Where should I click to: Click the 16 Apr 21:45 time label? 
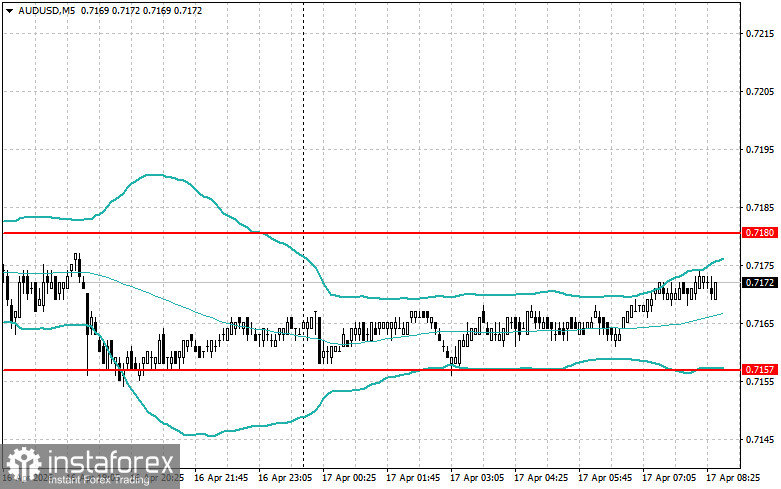pyautogui.click(x=221, y=478)
